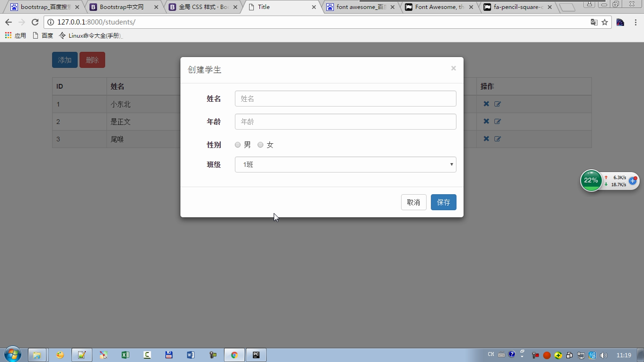
Task: Switch to the Bootstrap中文网 tab
Action: (121, 7)
